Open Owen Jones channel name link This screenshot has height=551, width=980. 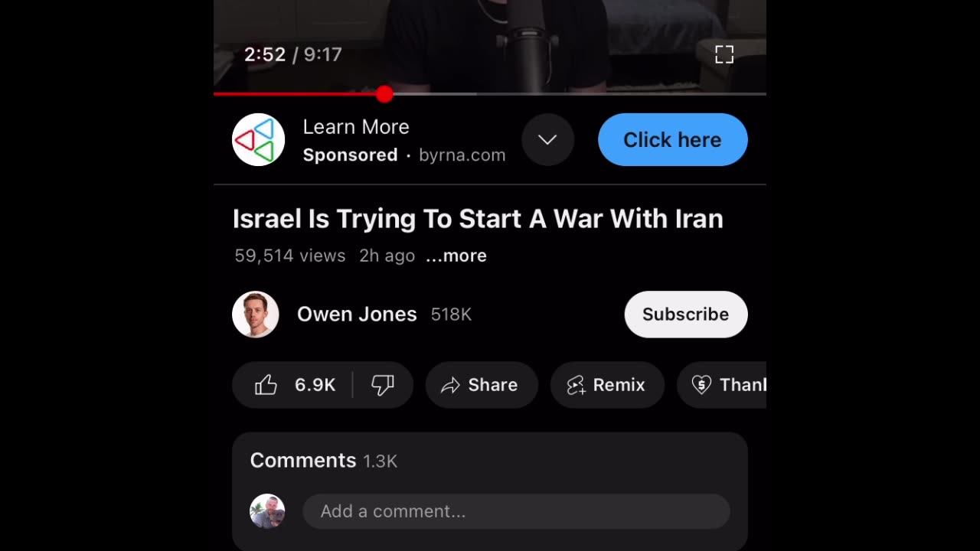tap(357, 315)
